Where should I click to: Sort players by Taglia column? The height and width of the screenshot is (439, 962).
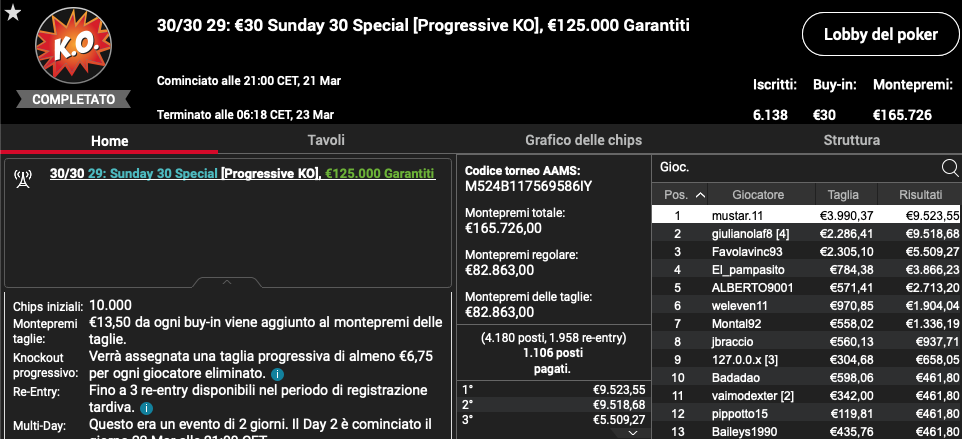pos(846,195)
